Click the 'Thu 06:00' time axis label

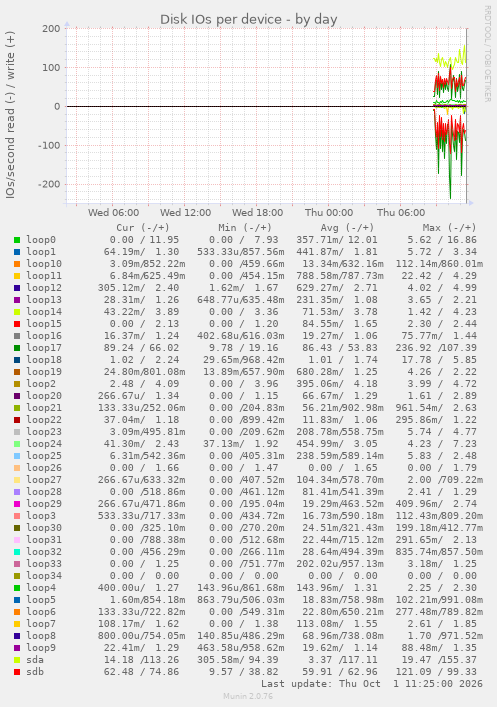point(401,212)
